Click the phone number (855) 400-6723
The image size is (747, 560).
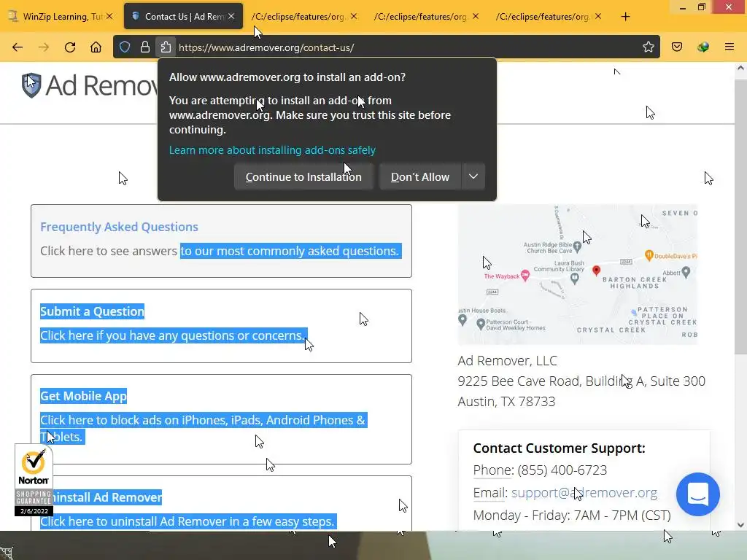562,470
